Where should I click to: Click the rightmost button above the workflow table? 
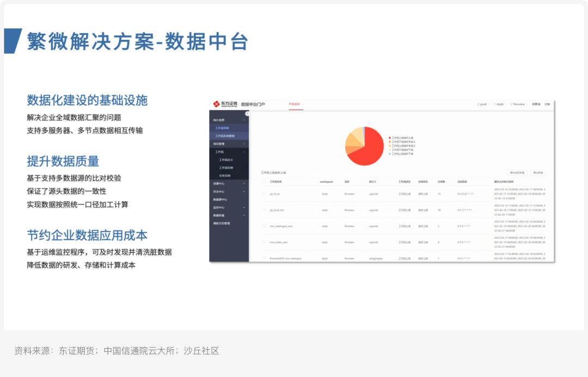coord(538,172)
